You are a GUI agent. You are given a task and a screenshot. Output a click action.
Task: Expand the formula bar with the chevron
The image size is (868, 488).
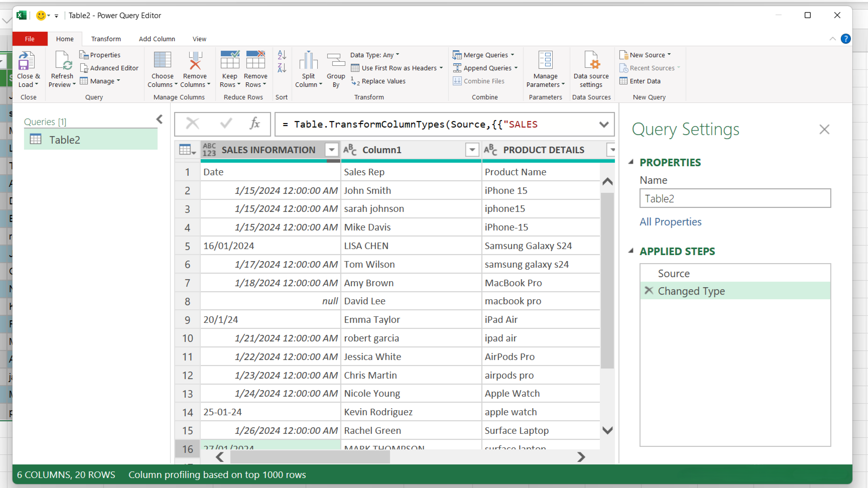[604, 125]
